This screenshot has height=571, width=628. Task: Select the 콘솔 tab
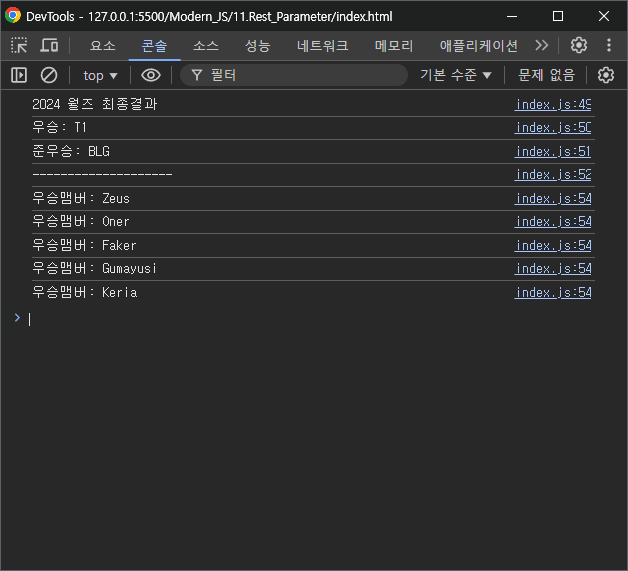[154, 46]
